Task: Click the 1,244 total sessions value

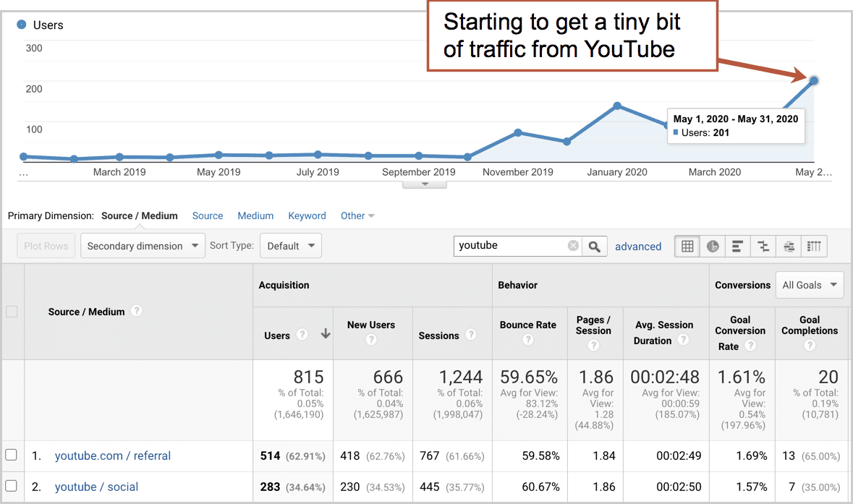Action: 461,377
